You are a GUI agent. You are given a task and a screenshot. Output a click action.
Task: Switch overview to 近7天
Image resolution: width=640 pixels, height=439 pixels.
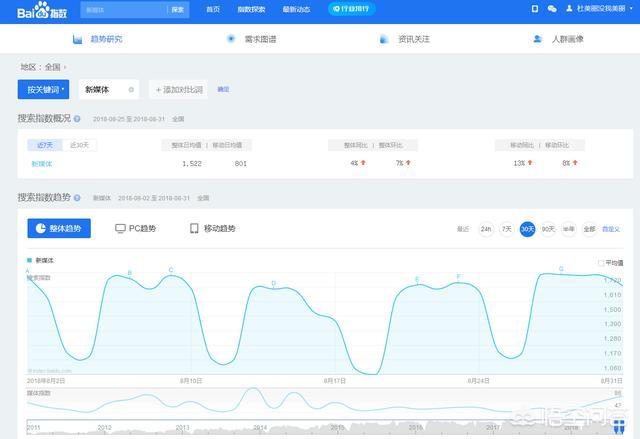click(45, 145)
